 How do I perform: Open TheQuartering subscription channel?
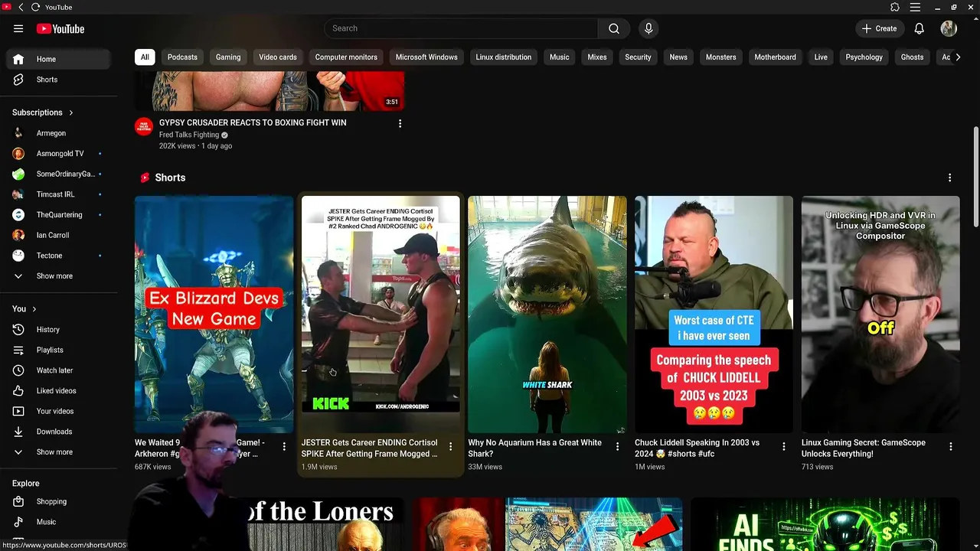[59, 215]
